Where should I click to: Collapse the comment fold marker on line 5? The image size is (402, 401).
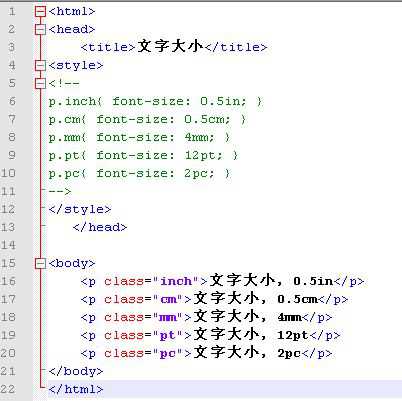pos(40,83)
